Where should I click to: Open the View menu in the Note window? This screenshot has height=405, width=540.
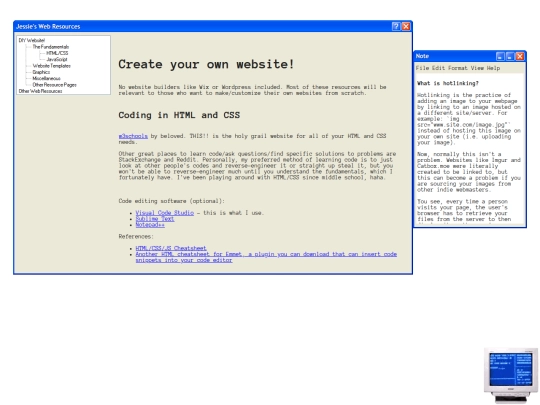pyautogui.click(x=477, y=68)
